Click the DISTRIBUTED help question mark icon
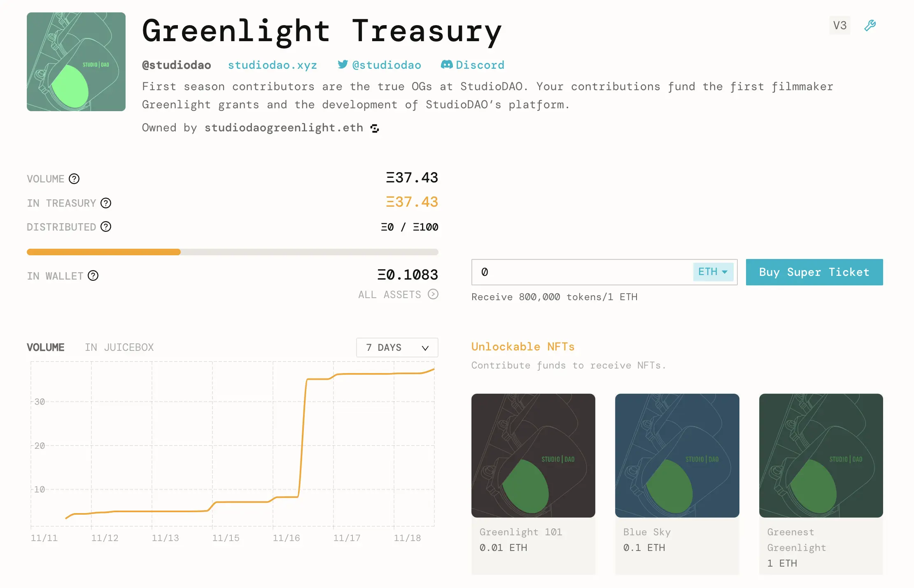This screenshot has height=588, width=914. click(106, 227)
